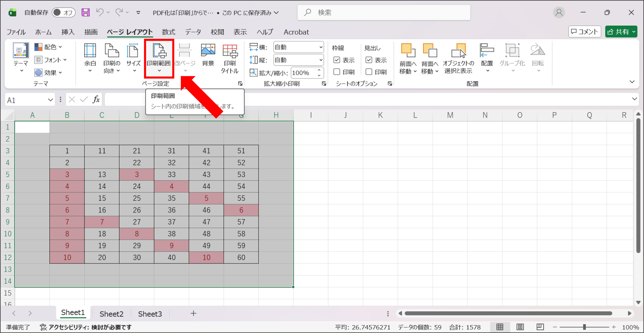The width and height of the screenshot is (644, 333).
Task: Click the 背景 background icon
Action: tap(208, 55)
